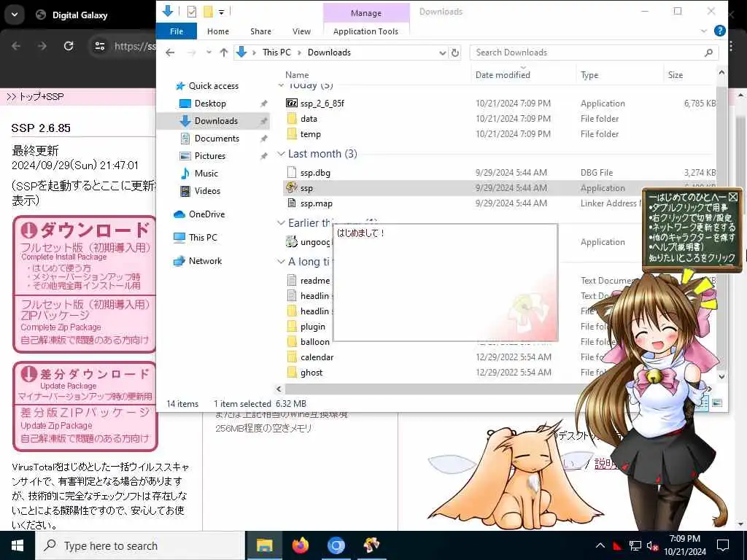This screenshot has height=560, width=747.
Task: Click the Properties quick access toolbar icon
Action: coord(192,12)
